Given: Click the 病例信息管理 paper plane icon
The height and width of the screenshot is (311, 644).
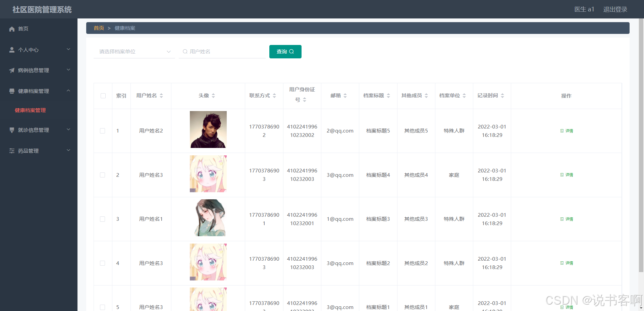Looking at the screenshot, I should coord(12,70).
